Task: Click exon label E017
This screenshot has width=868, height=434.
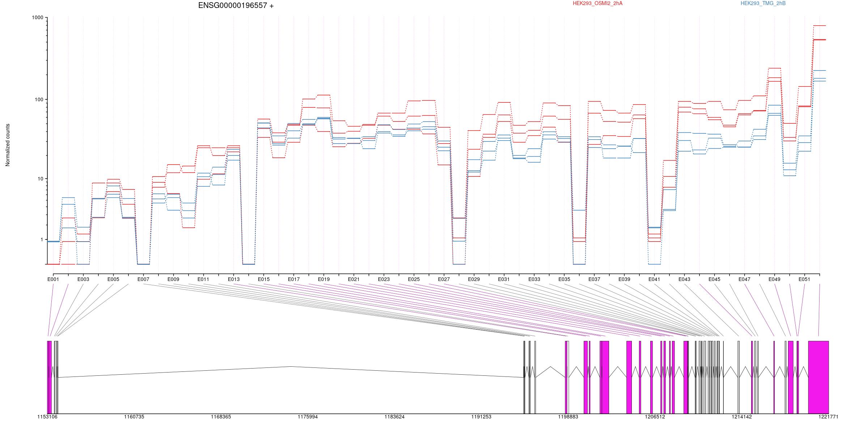Action: click(x=294, y=279)
